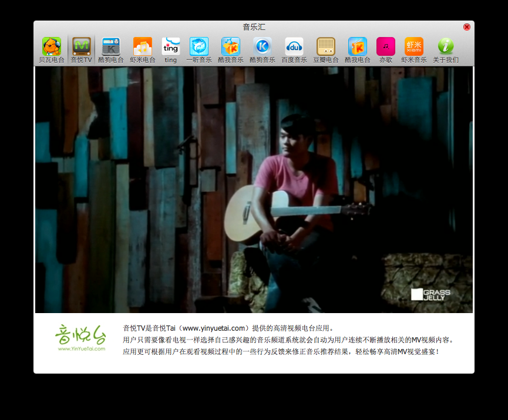Show the 关于我们 info icon
The width and height of the screenshot is (508, 420).
(446, 50)
